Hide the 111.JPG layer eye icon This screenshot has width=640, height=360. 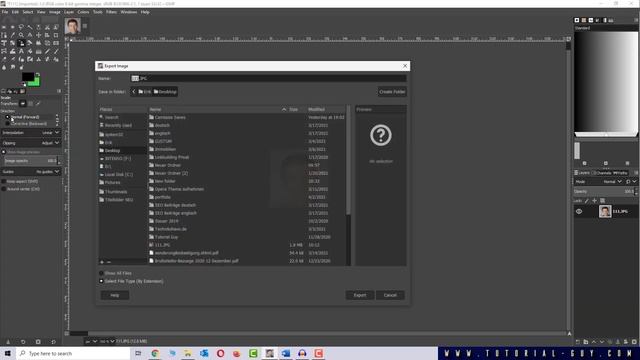pos(579,211)
